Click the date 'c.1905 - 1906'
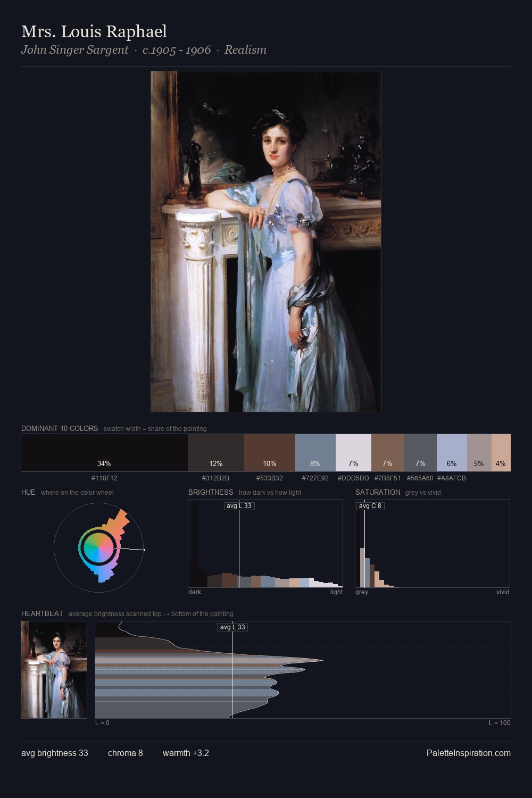Viewport: 532px width, 798px height. 177,50
